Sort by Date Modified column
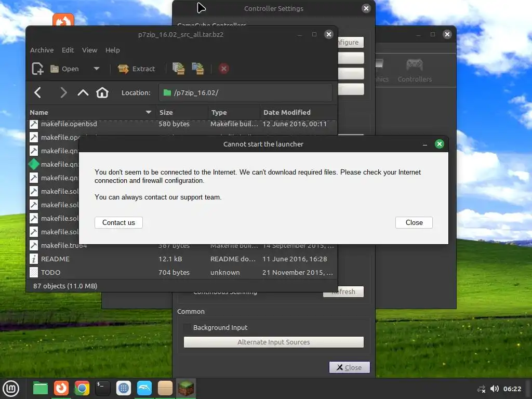532x399 pixels. [x=299, y=112]
